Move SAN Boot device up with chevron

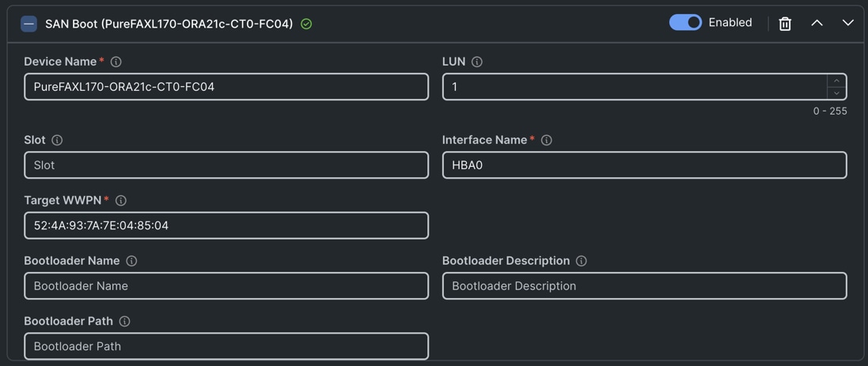point(817,24)
